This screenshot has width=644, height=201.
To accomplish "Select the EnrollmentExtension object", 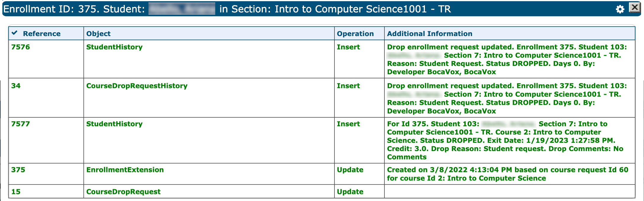I will click(125, 170).
